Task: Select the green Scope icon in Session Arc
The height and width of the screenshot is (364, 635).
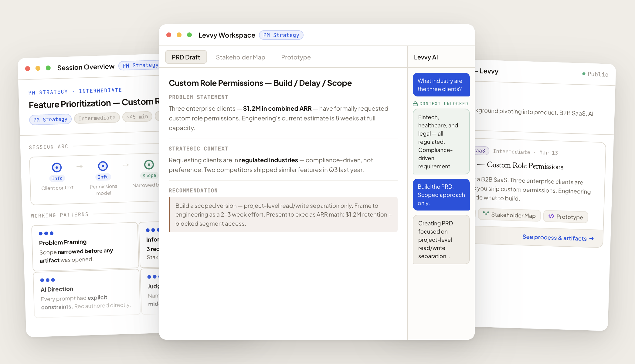Action: (x=149, y=165)
